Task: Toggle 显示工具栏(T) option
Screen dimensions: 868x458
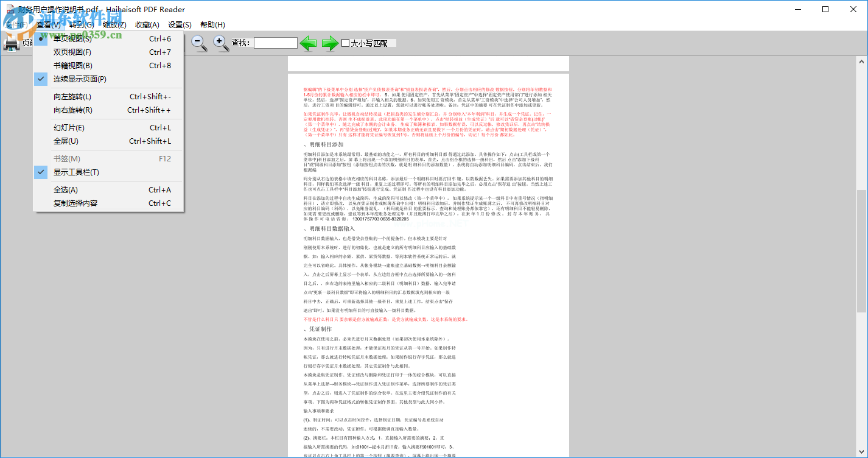Action: [x=108, y=172]
